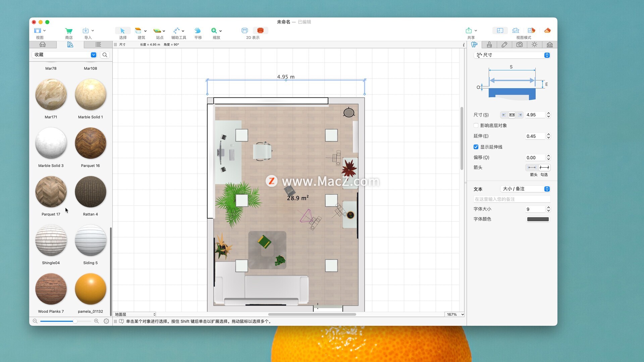The width and height of the screenshot is (644, 362).
Task: Switch 2D display to red filled sofa icon
Action: pyautogui.click(x=260, y=31)
